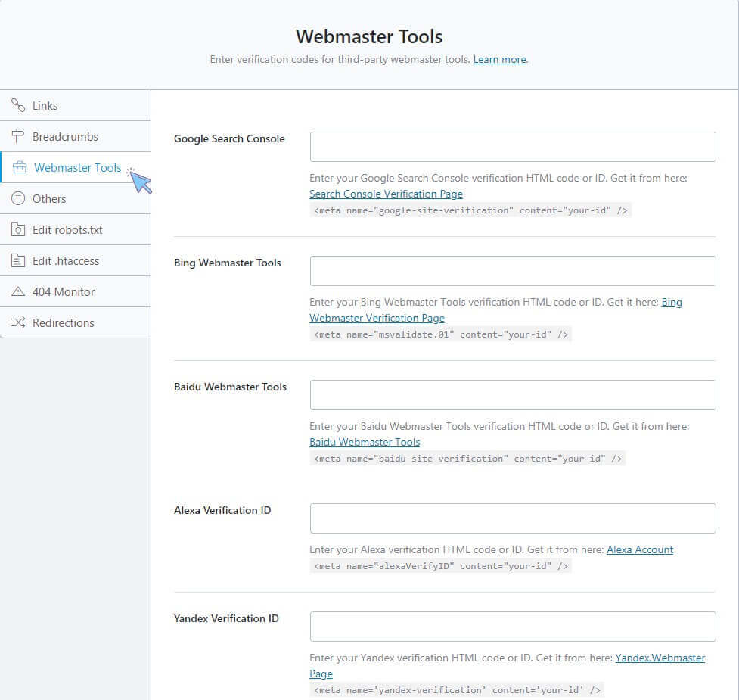Click the google-site-verification meta code snippet
This screenshot has width=739, height=700.
point(470,210)
